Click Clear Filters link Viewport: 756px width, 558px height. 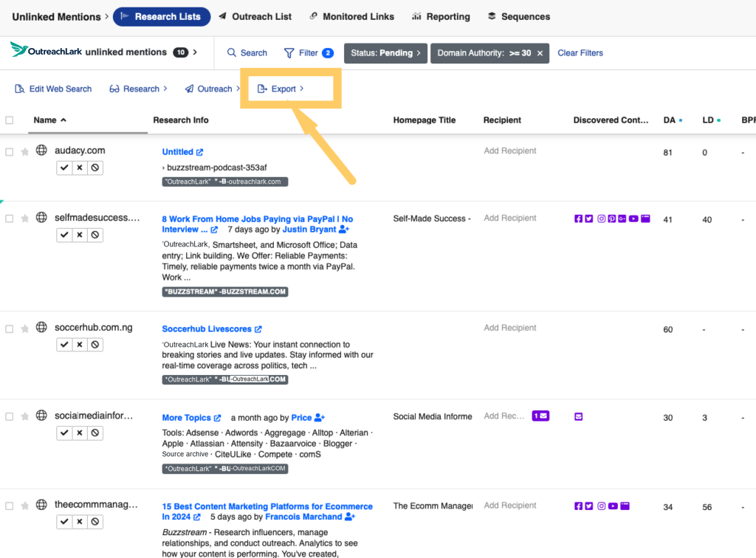pos(580,53)
